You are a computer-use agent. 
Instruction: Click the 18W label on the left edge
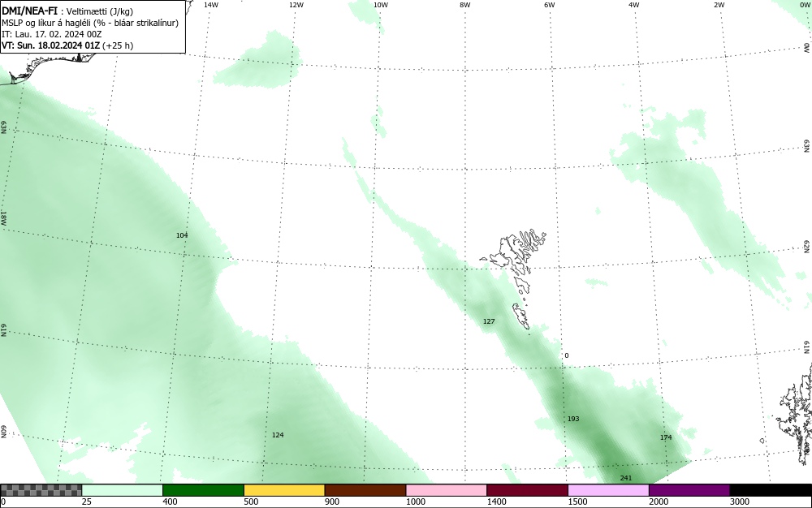pos(3,217)
